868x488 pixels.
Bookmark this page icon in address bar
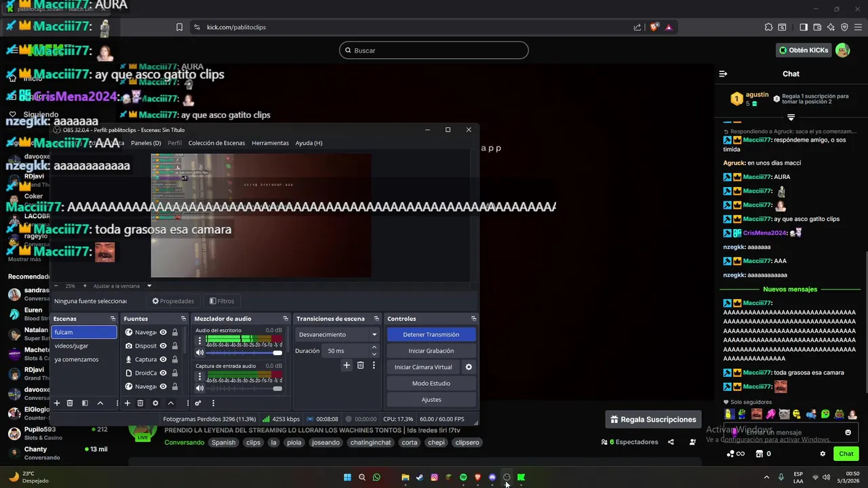[x=179, y=27]
